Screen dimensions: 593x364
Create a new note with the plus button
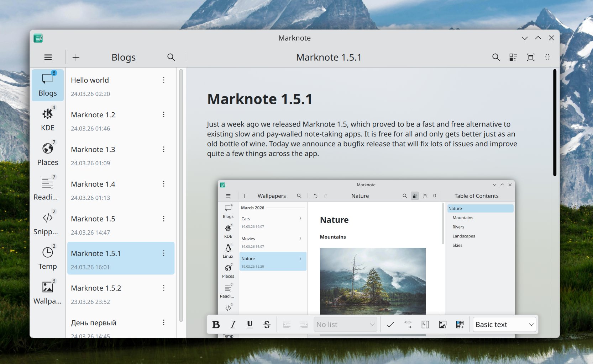[x=76, y=57]
